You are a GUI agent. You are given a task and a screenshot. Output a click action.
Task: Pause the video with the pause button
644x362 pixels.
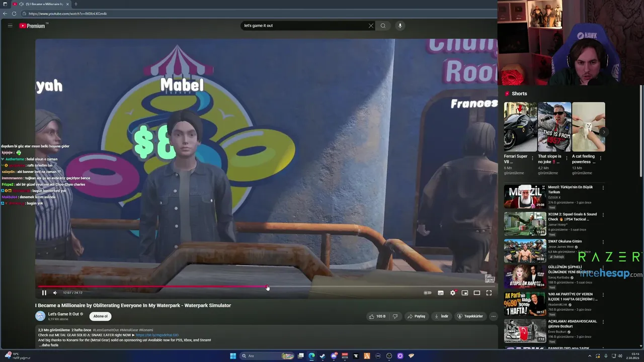(44, 293)
